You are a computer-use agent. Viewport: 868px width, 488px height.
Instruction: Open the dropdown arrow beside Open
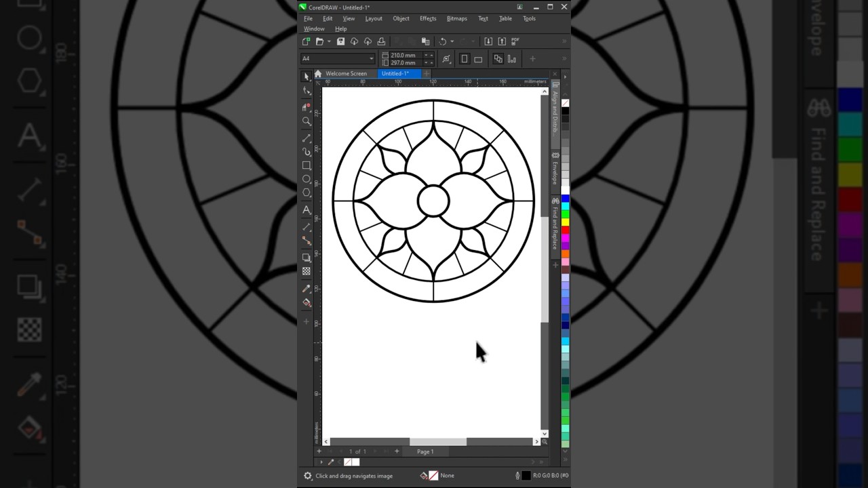coord(329,41)
